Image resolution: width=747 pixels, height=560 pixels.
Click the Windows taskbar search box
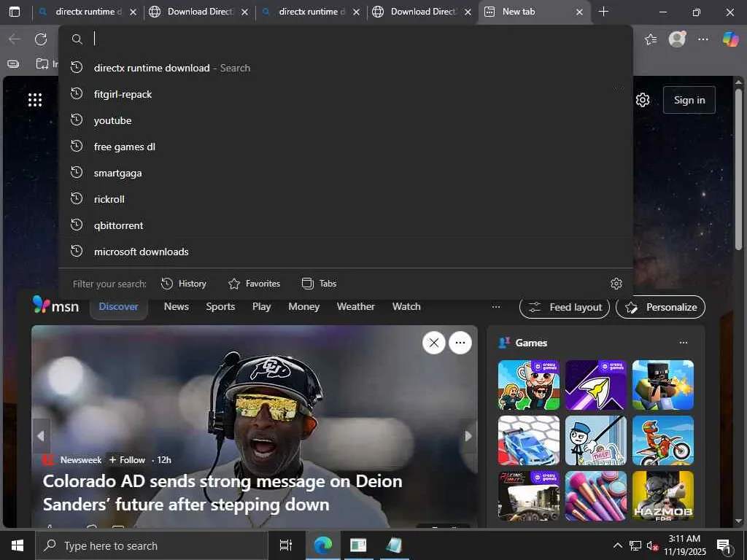tap(152, 545)
